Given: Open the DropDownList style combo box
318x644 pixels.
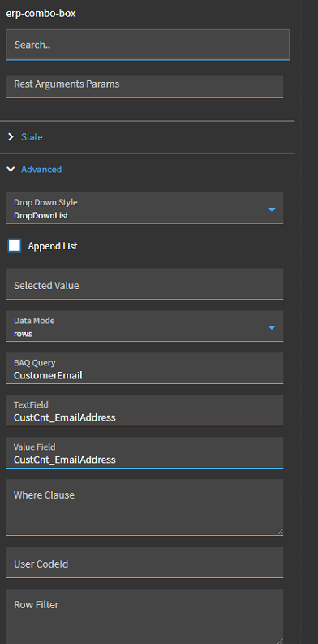Looking at the screenshot, I should click(144, 208).
